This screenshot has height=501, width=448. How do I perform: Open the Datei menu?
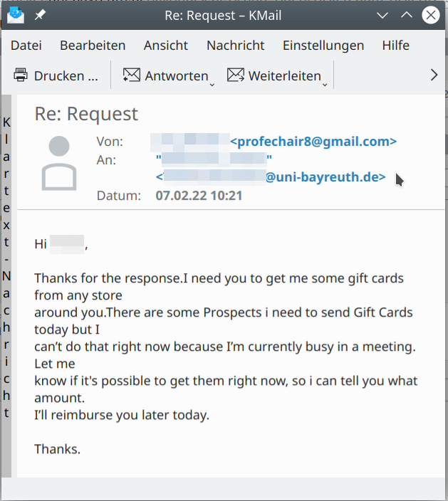[26, 46]
